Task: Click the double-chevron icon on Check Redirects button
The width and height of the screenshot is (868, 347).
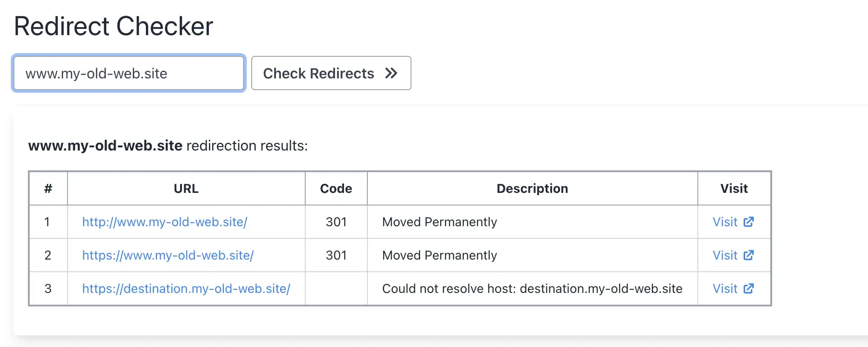Action: click(391, 73)
